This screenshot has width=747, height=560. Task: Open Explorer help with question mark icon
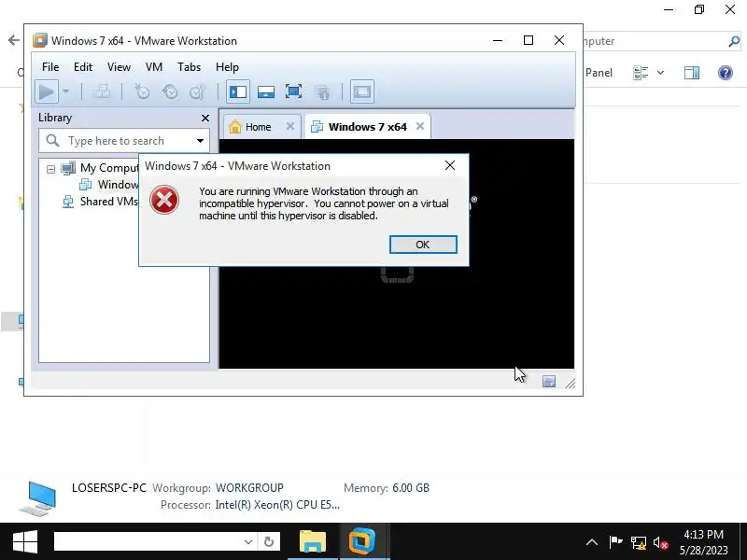click(726, 73)
